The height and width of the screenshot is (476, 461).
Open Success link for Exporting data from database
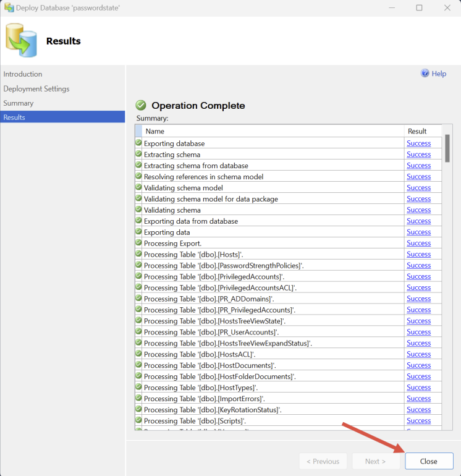(419, 221)
